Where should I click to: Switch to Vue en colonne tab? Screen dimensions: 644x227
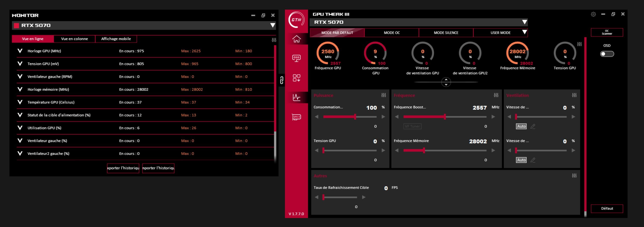pos(74,39)
